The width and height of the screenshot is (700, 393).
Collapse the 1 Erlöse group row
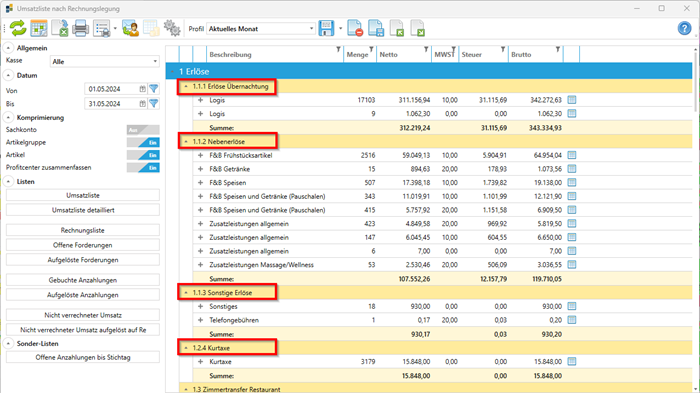pos(172,71)
